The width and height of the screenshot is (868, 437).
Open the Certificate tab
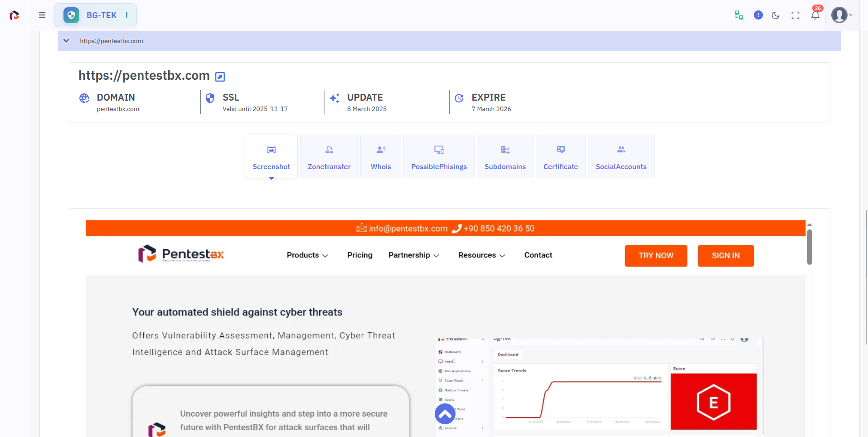click(561, 156)
